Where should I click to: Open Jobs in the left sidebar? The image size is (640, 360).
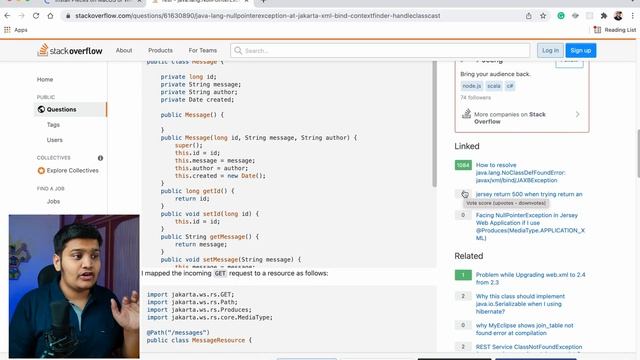click(53, 201)
